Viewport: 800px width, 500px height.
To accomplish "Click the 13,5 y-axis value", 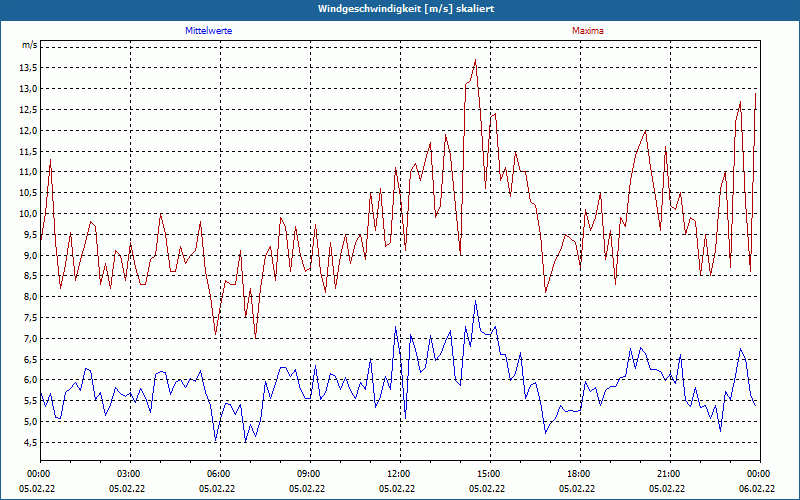I will (x=29, y=68).
